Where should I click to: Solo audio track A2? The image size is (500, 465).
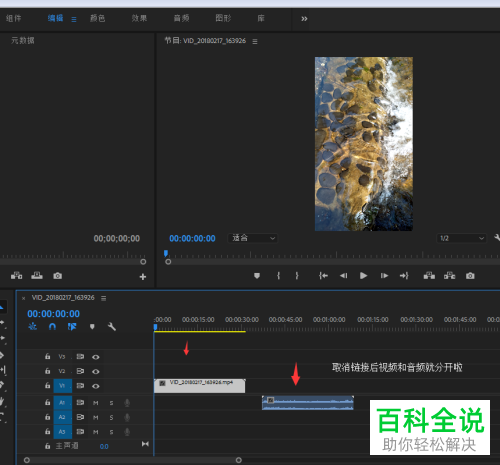point(111,417)
